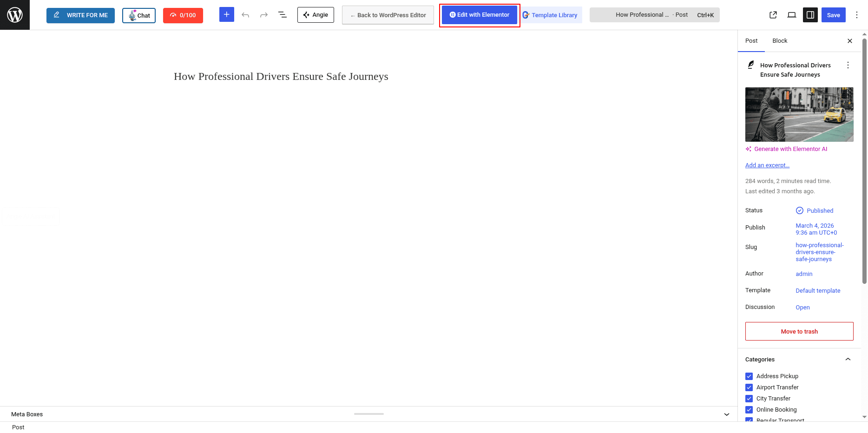This screenshot has height=433, width=868.
Task: Change the author admin
Action: pos(804,274)
